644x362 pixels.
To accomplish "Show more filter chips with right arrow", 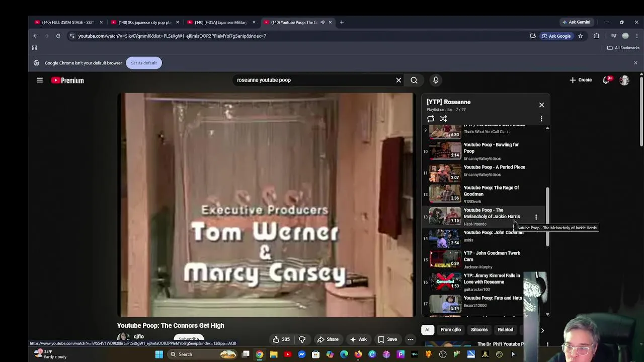I will (x=542, y=330).
